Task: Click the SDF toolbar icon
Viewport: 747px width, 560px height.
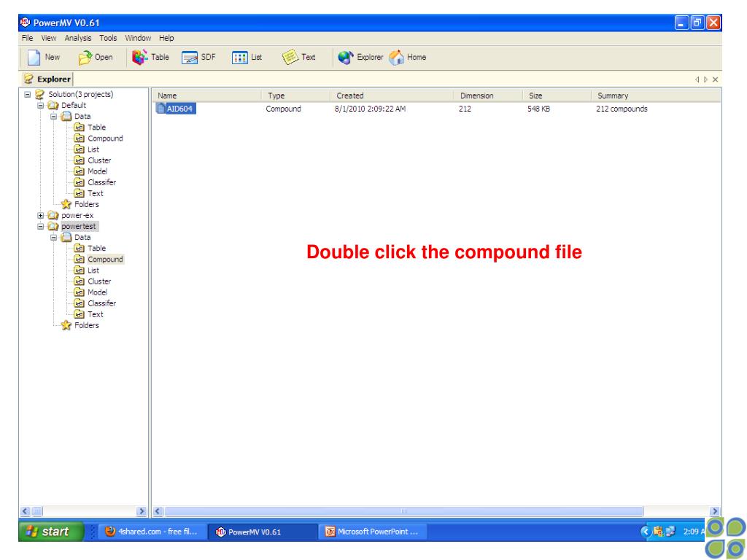Action: (x=189, y=58)
